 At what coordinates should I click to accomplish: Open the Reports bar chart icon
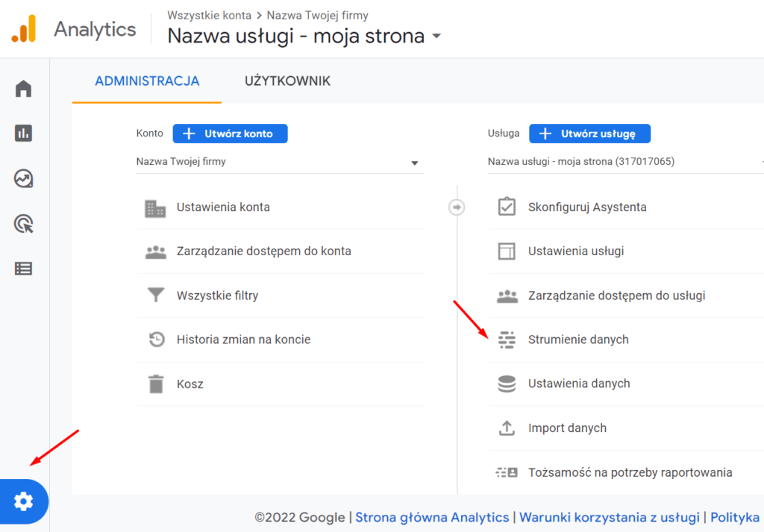23,133
